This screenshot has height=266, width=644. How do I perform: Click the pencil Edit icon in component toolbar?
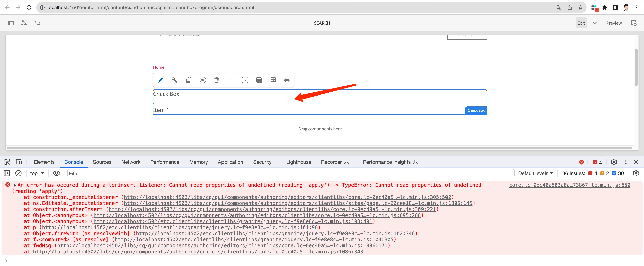click(160, 80)
